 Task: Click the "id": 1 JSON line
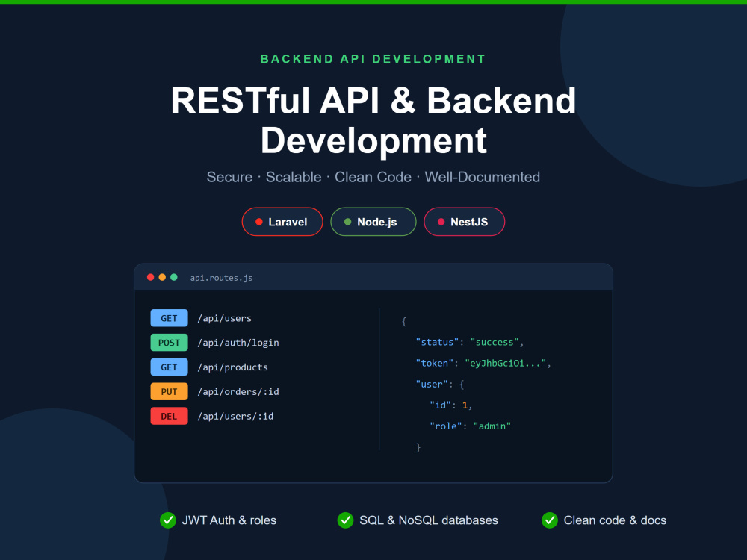pos(450,405)
